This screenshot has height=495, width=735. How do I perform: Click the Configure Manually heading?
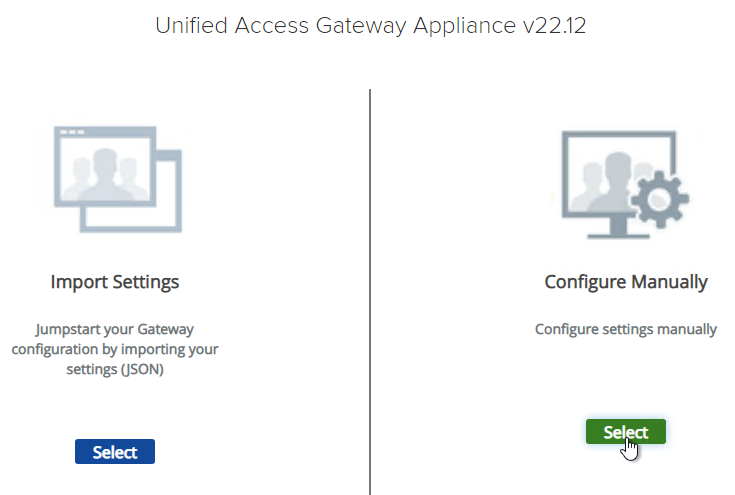pos(625,282)
